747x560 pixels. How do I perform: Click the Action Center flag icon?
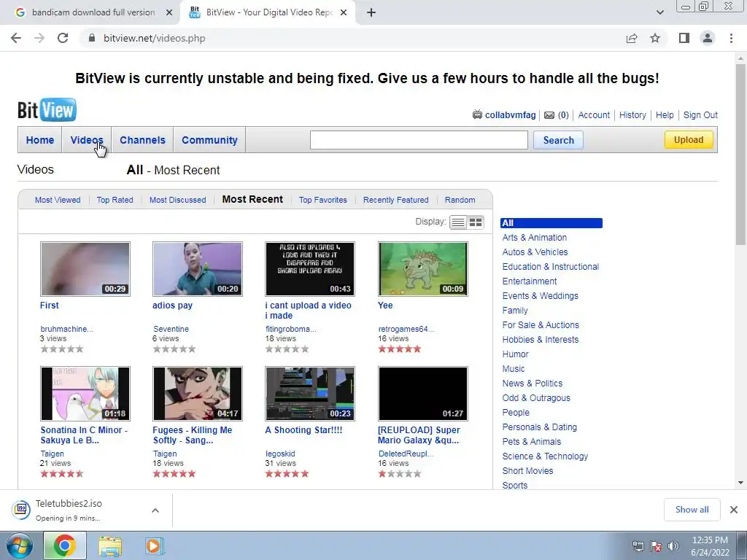click(656, 546)
